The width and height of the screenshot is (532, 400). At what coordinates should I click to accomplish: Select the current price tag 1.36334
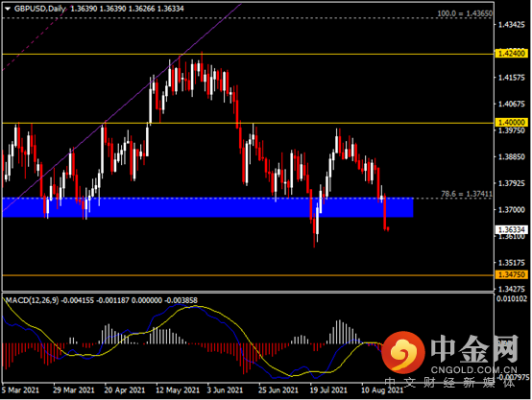[x=511, y=229]
